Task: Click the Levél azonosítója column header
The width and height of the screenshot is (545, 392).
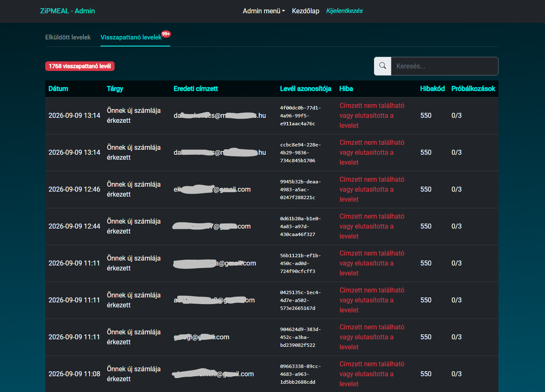Action: (306, 89)
